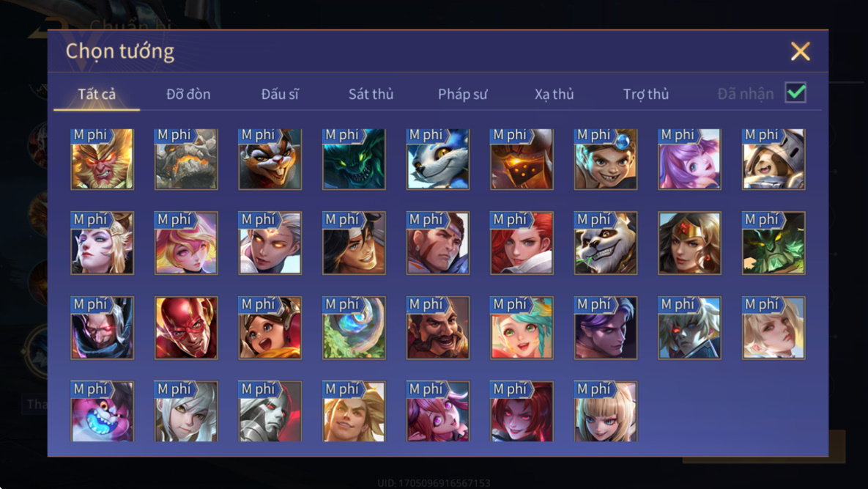Select The Flash hero portrait

coord(186,328)
